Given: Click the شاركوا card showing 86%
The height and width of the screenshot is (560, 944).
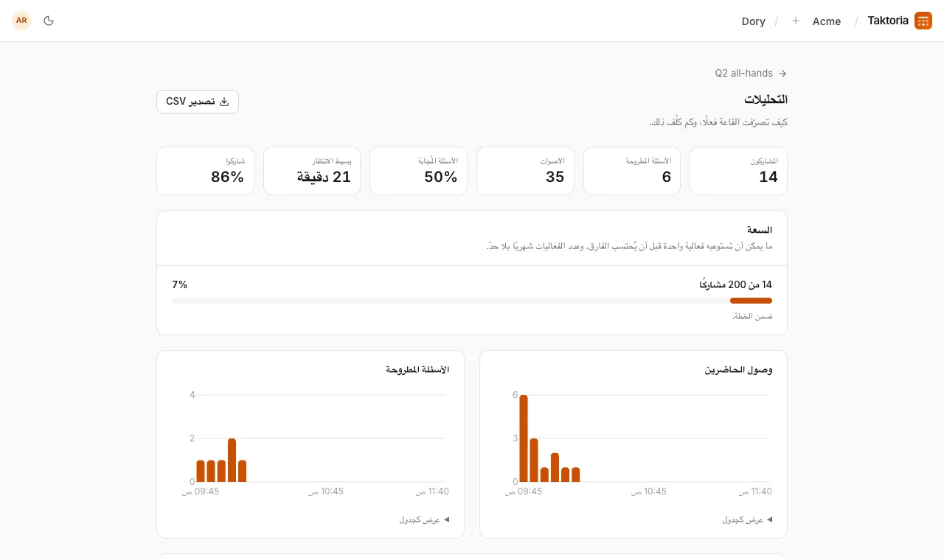Looking at the screenshot, I should (205, 171).
